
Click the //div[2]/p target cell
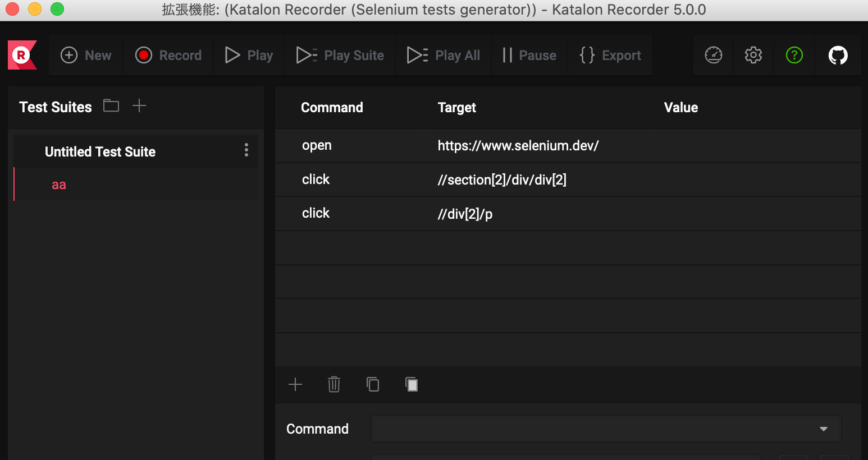pos(465,214)
